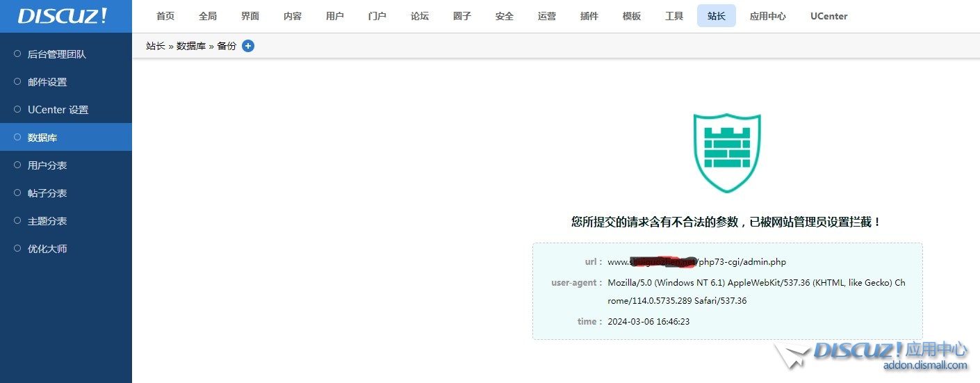Open 优化大师 in the sidebar
Screen dimensions: 980x383
[47, 249]
